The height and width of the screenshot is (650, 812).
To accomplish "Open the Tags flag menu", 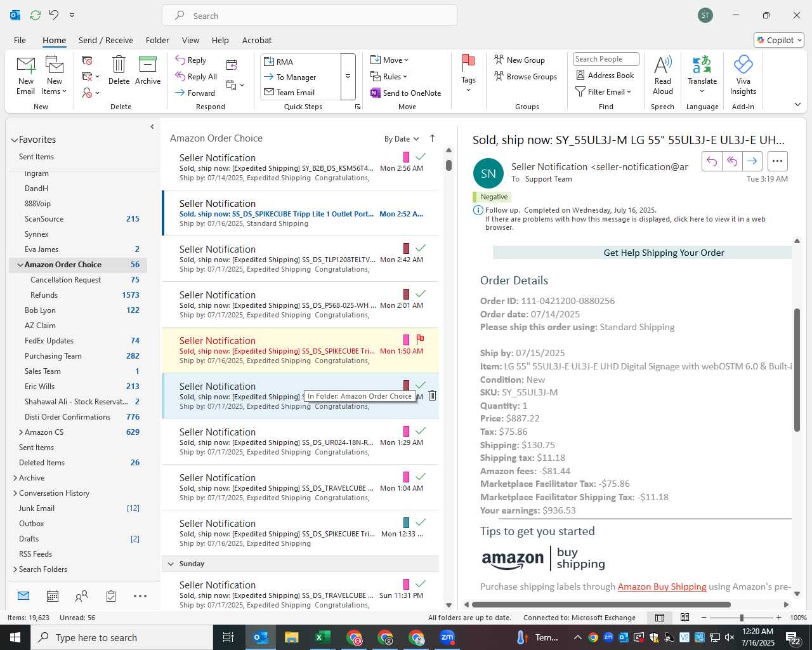I will pyautogui.click(x=468, y=74).
